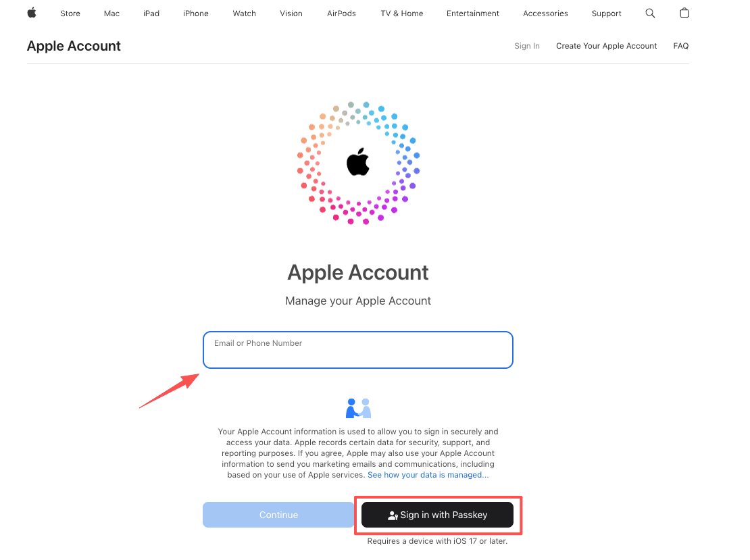Open the shopping Bag icon
The image size is (750, 560).
(x=684, y=13)
